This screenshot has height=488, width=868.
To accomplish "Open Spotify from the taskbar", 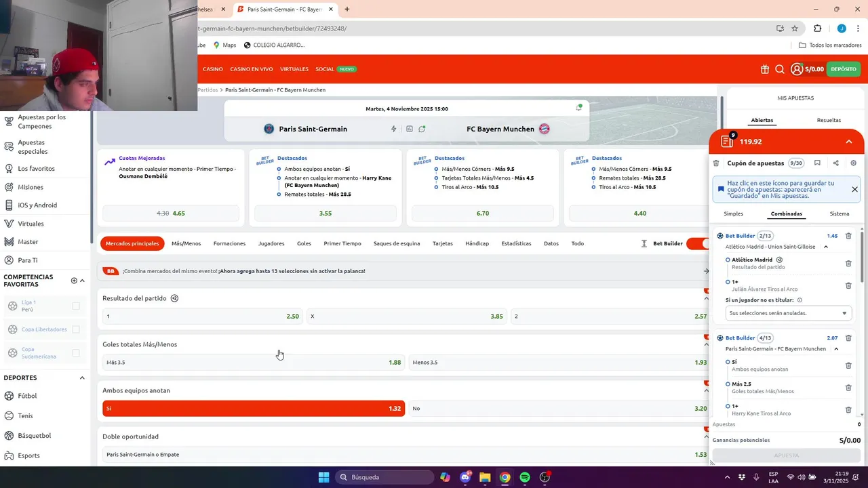I will coord(525,477).
